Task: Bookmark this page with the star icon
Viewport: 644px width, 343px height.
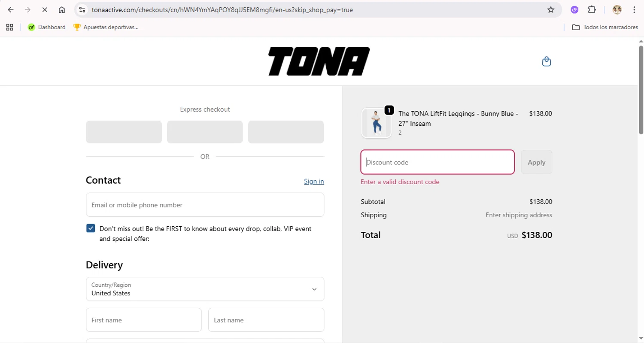Action: coord(551,10)
